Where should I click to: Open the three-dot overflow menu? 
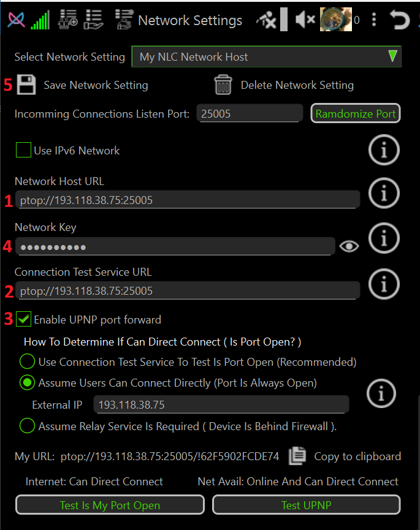(x=374, y=19)
